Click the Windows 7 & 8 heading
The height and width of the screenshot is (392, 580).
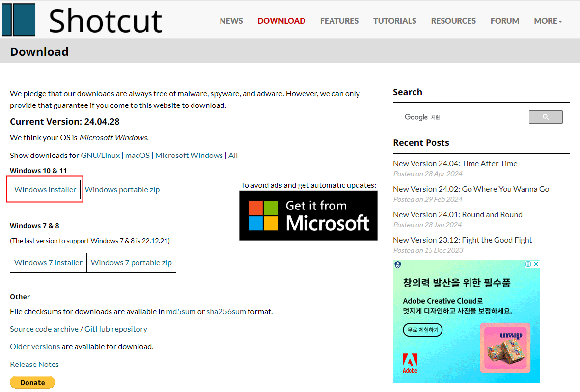pyautogui.click(x=34, y=226)
